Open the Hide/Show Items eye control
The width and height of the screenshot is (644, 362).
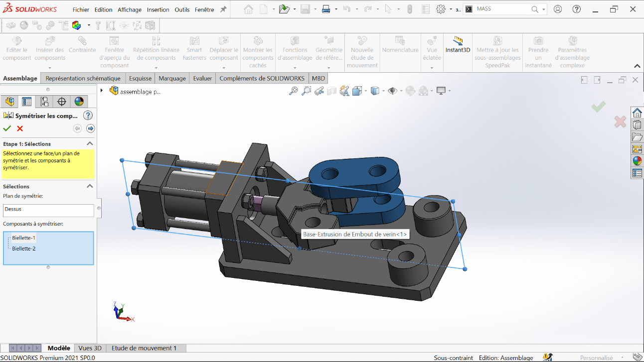[x=393, y=91]
